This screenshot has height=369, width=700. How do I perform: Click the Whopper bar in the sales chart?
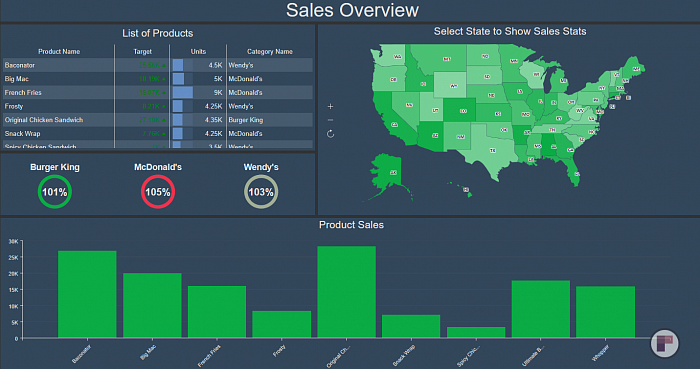(605, 312)
